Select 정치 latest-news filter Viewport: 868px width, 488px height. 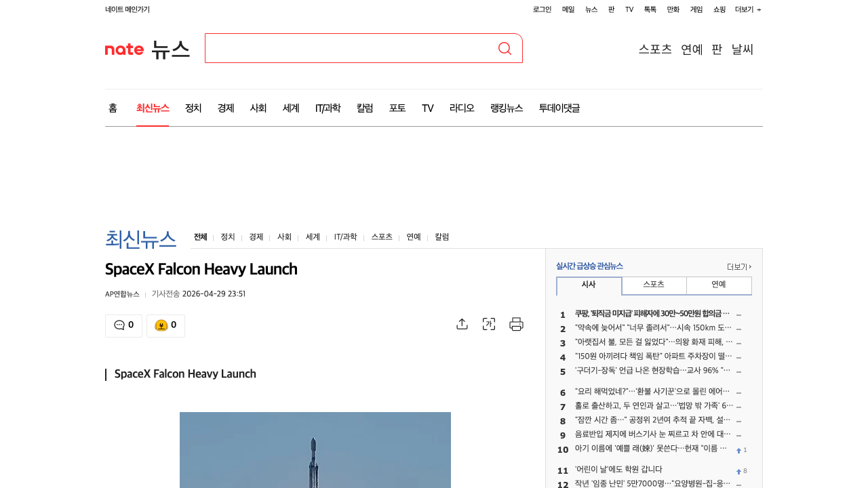point(228,237)
